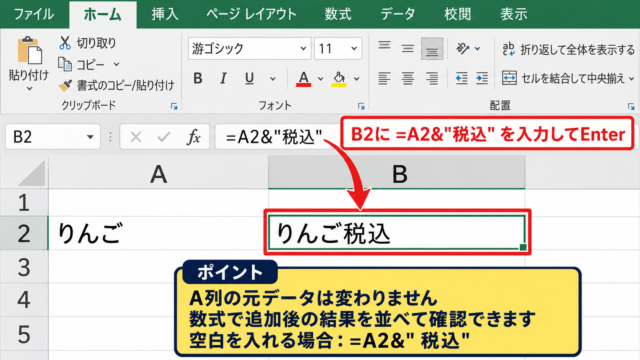Viewport: 640px width, 360px height.
Task: Click the formula bar text
Action: coord(274,137)
